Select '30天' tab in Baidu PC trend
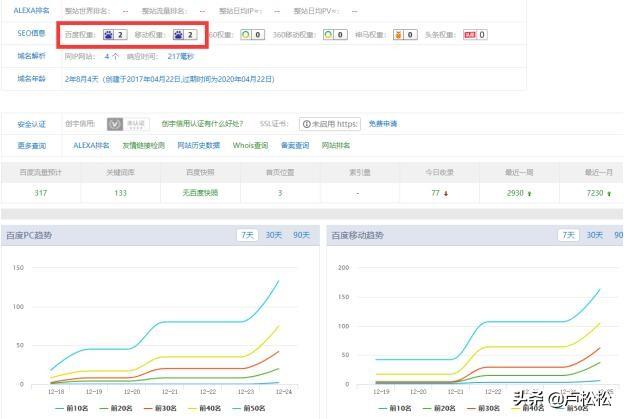624x419 pixels. [274, 235]
